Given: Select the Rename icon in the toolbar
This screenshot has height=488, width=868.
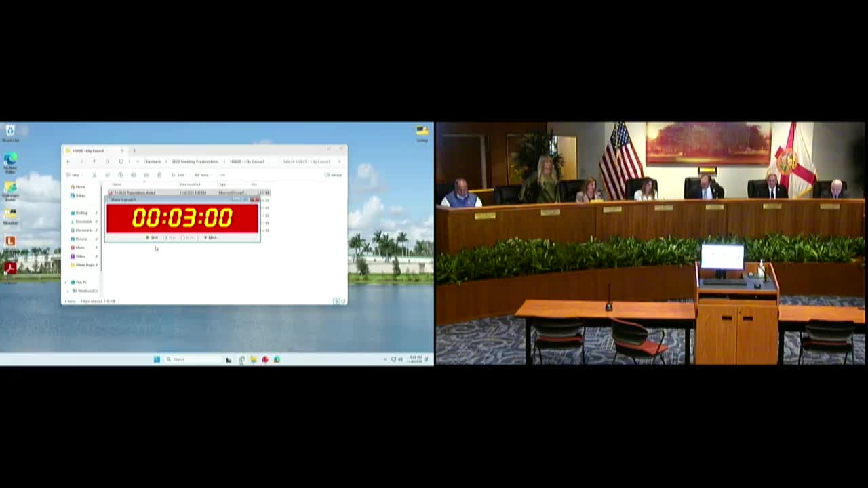Looking at the screenshot, I should pyautogui.click(x=133, y=175).
